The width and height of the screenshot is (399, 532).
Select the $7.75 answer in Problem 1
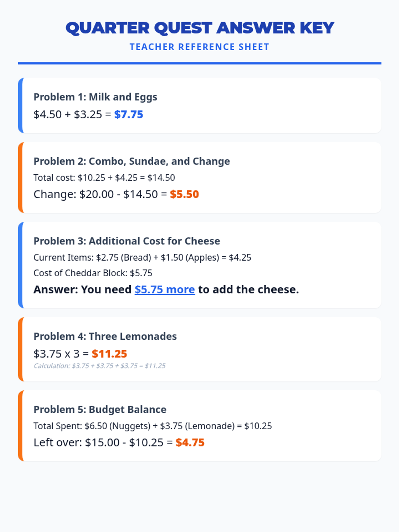(129, 114)
